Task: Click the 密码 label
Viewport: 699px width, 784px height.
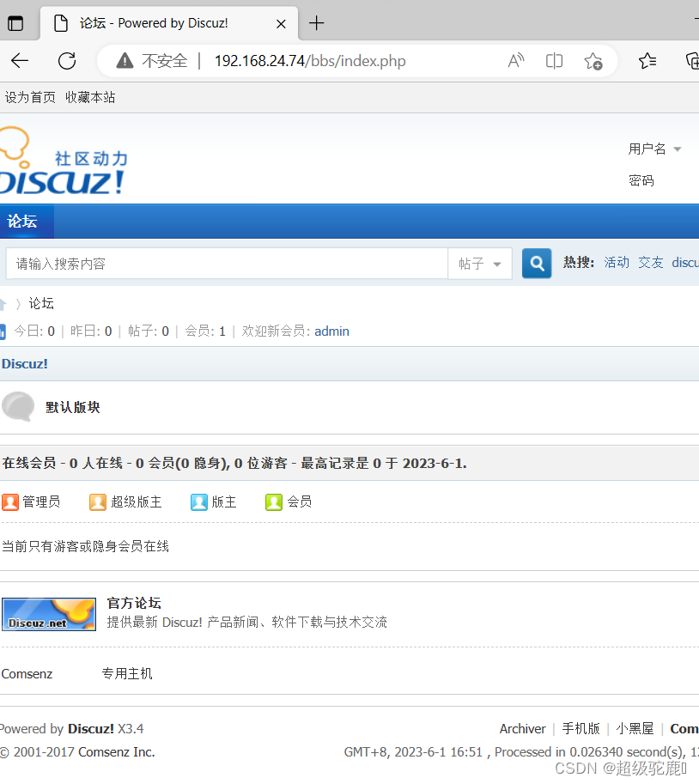Action: click(641, 180)
